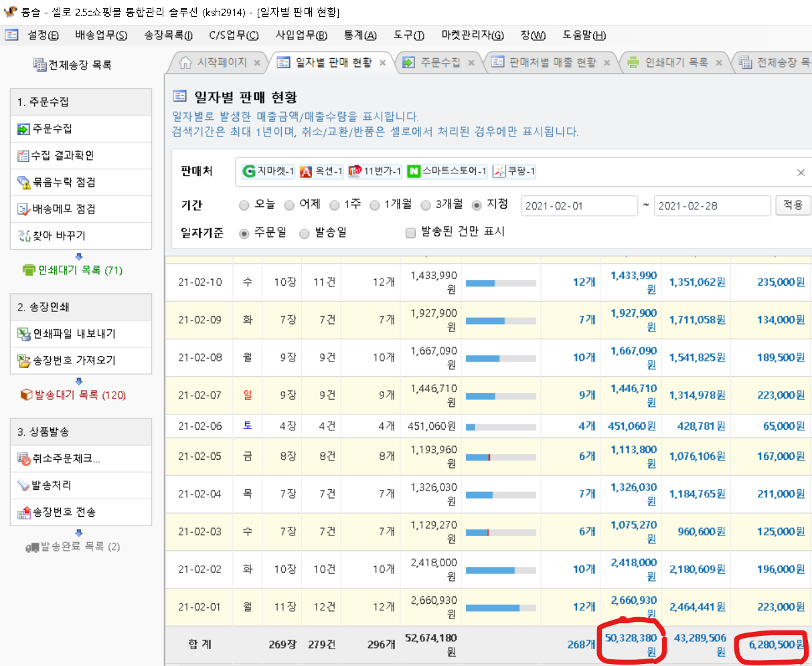Click the 주문수집 icon in sidebar

pos(23,129)
